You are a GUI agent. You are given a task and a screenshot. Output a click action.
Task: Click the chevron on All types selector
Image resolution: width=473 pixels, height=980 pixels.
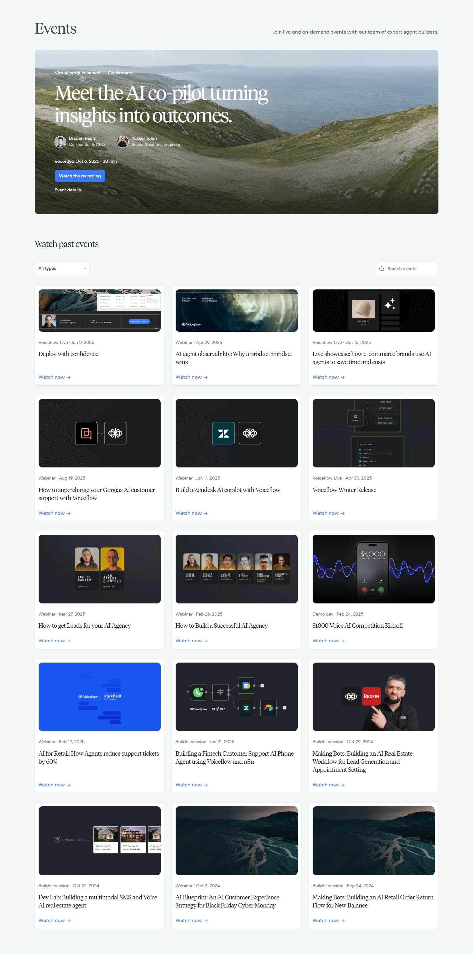coord(85,269)
